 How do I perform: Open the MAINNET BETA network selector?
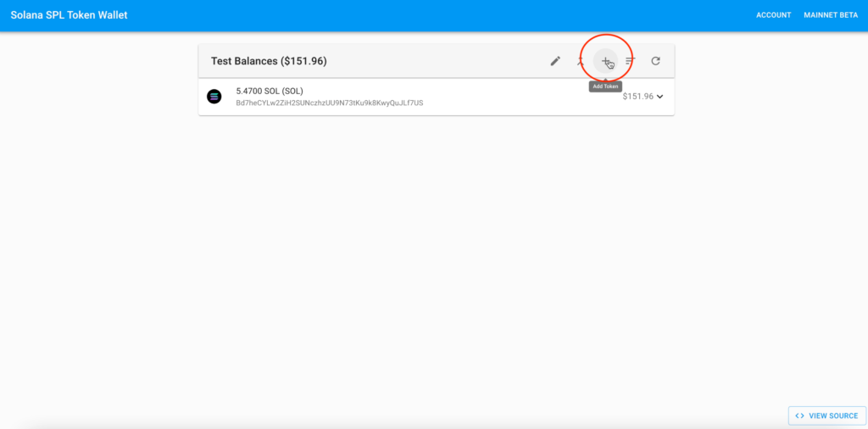pyautogui.click(x=831, y=15)
